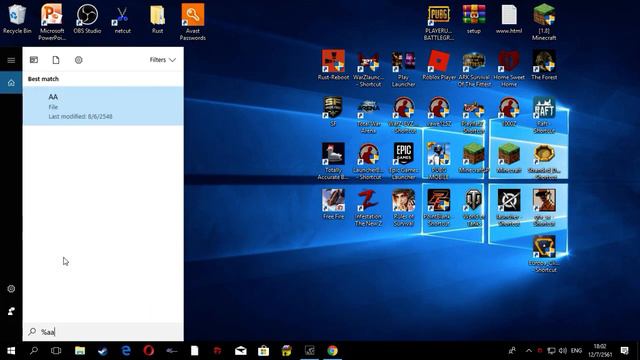The image size is (640, 360).
Task: Launch The Forest desktop shortcut
Action: click(544, 65)
